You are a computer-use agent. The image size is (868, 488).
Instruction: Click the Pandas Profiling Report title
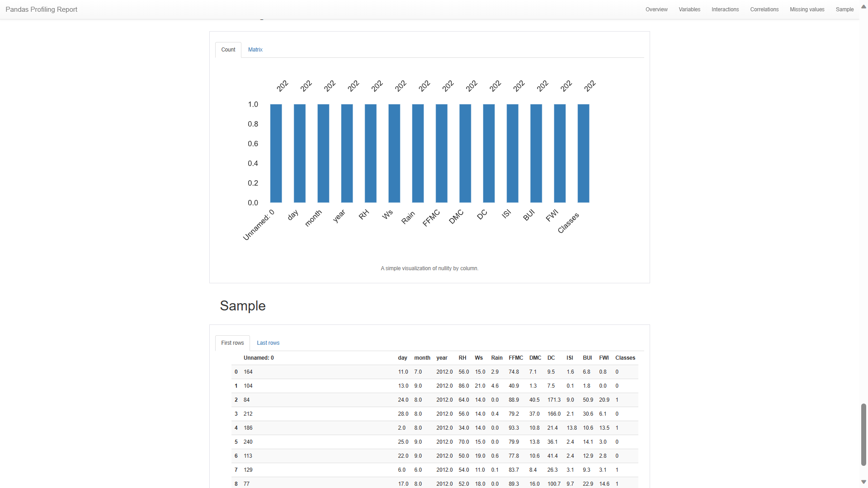click(x=41, y=9)
